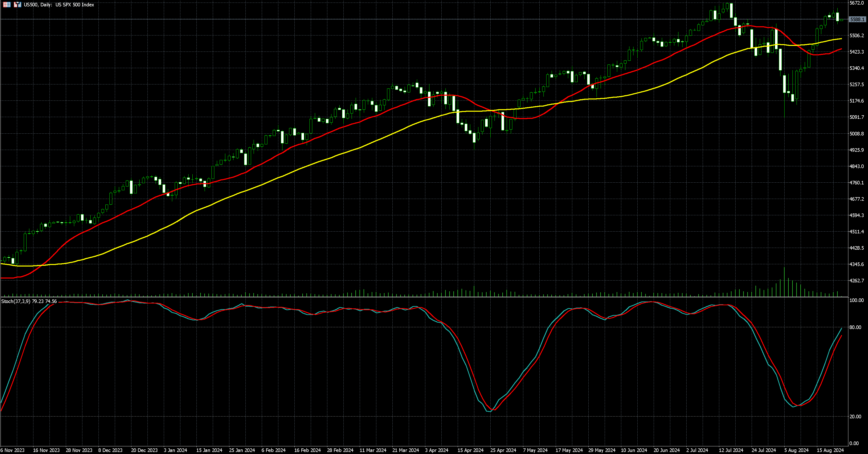Viewport: 868px width, 454px height.
Task: Select the 15 Aug 2024 date marker
Action: coord(830,450)
